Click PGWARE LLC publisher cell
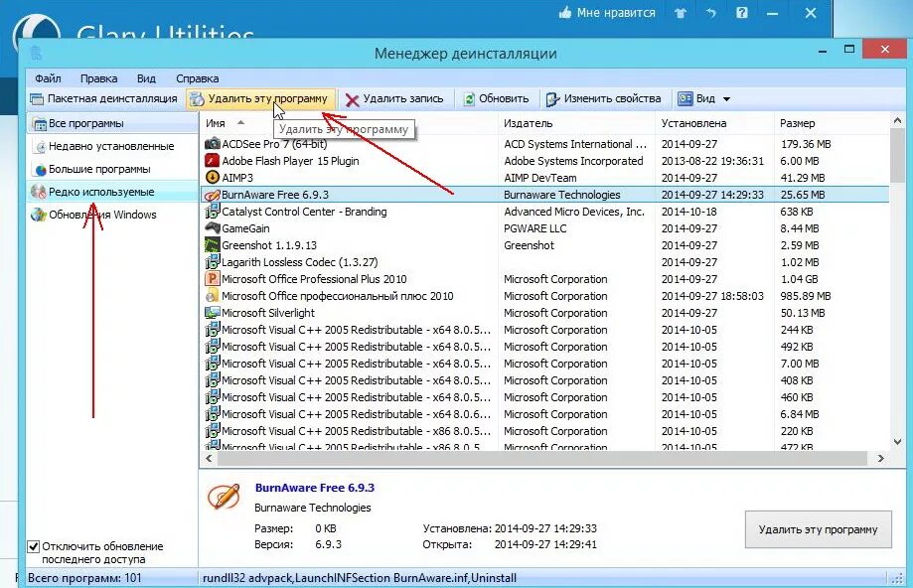Image resolution: width=913 pixels, height=588 pixels. tap(534, 228)
